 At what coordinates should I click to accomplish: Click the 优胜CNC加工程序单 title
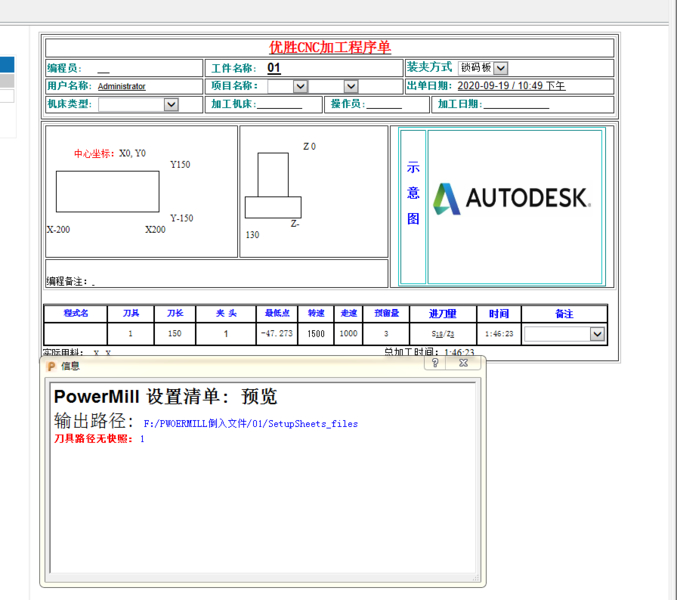click(330, 47)
